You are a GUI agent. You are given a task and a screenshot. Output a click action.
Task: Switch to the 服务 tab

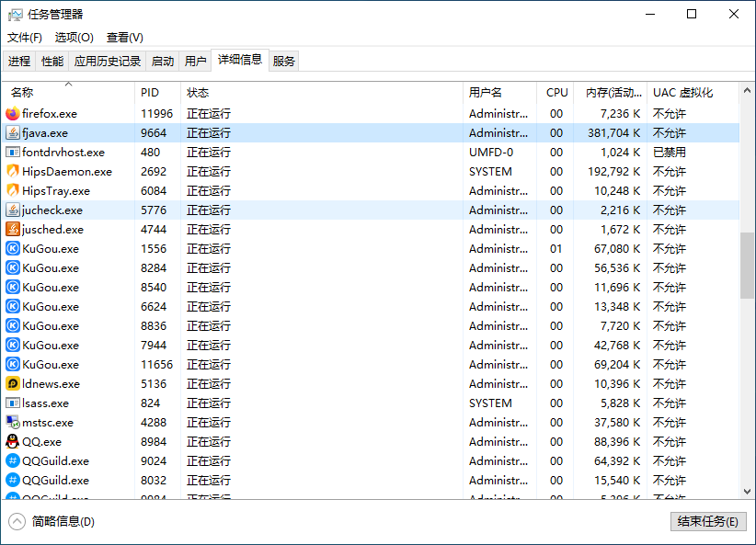[x=283, y=61]
